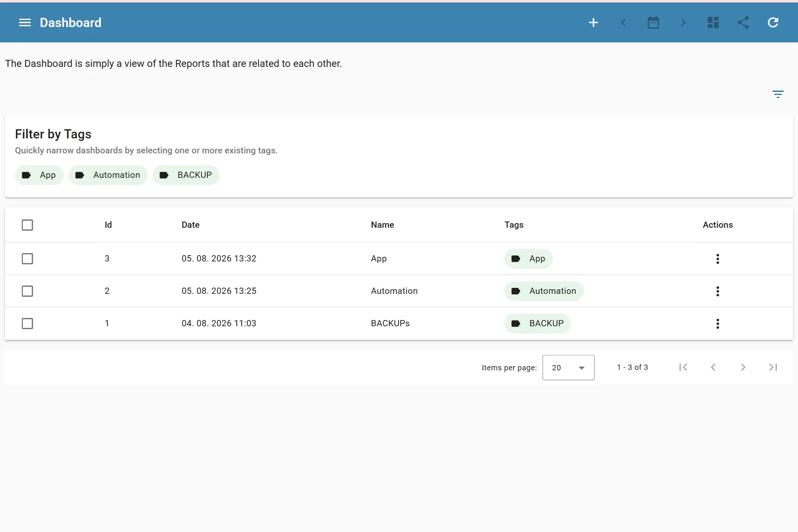Click the Tags column header
The height and width of the screenshot is (532, 798).
(514, 225)
